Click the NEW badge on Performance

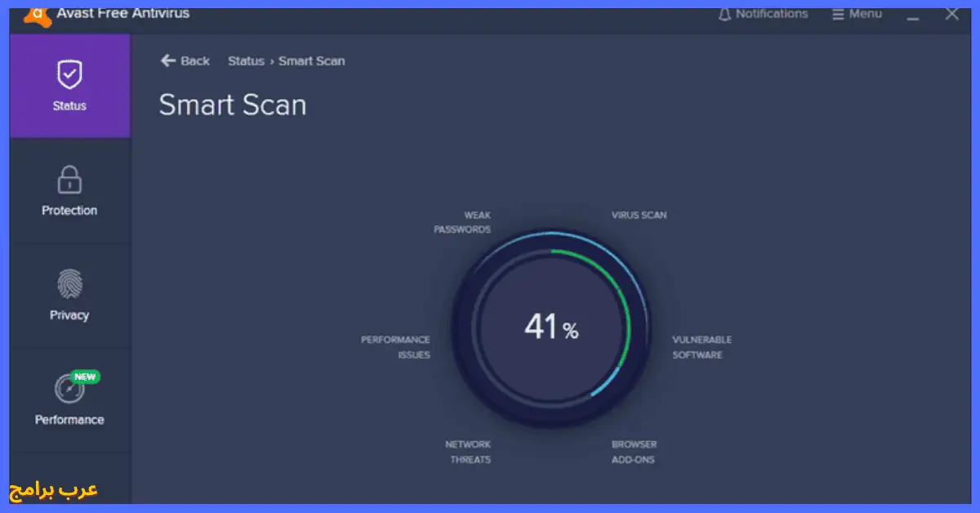86,377
